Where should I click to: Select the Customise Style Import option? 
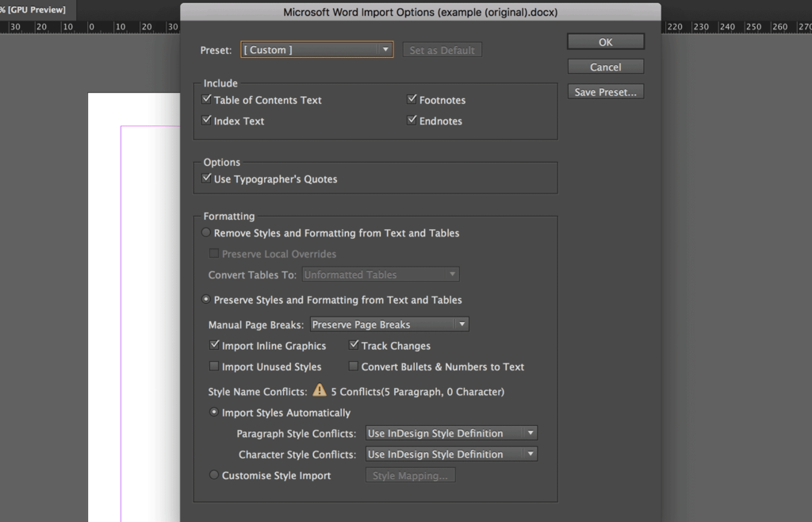[213, 474]
